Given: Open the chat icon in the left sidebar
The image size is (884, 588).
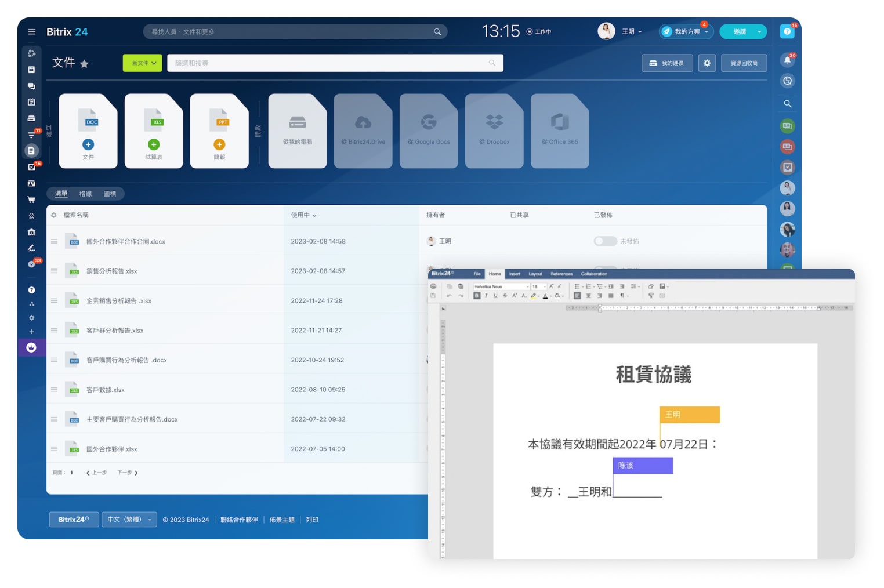Looking at the screenshot, I should click(x=31, y=86).
